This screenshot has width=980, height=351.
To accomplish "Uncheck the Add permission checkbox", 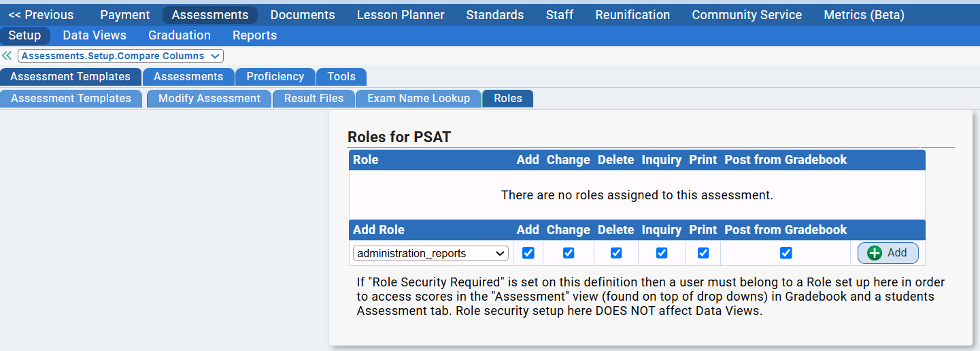I will coord(528,253).
